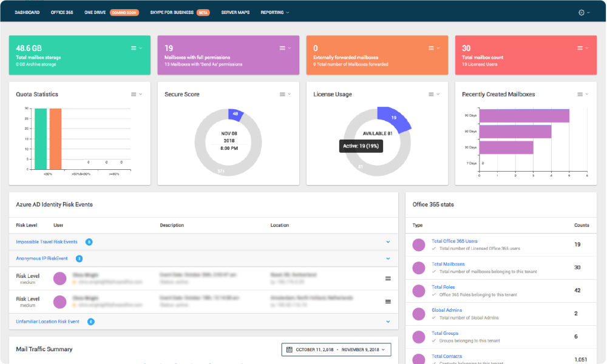Click the orange bar in Quota Statistics chart
Screen dimensions: 607x364
pos(55,138)
